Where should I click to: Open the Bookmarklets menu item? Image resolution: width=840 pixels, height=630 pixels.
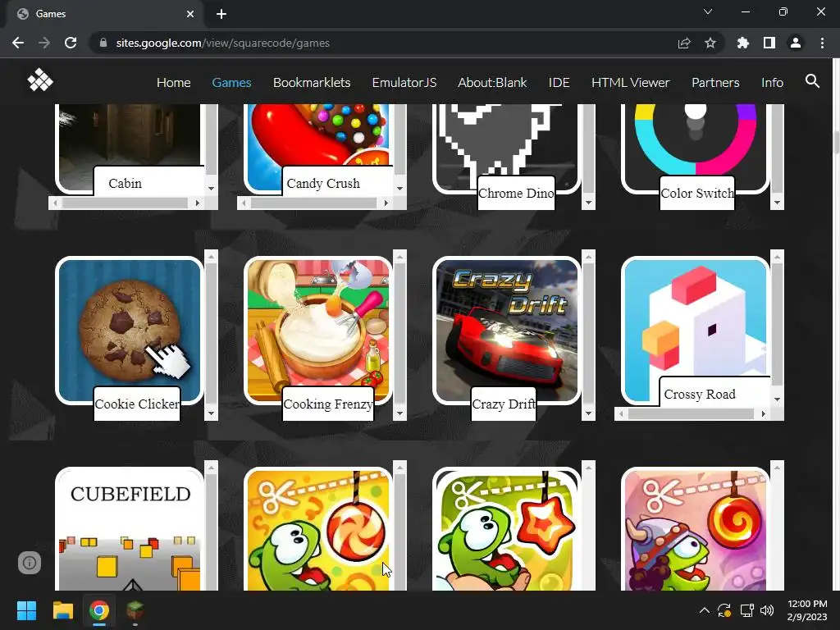[x=312, y=83]
